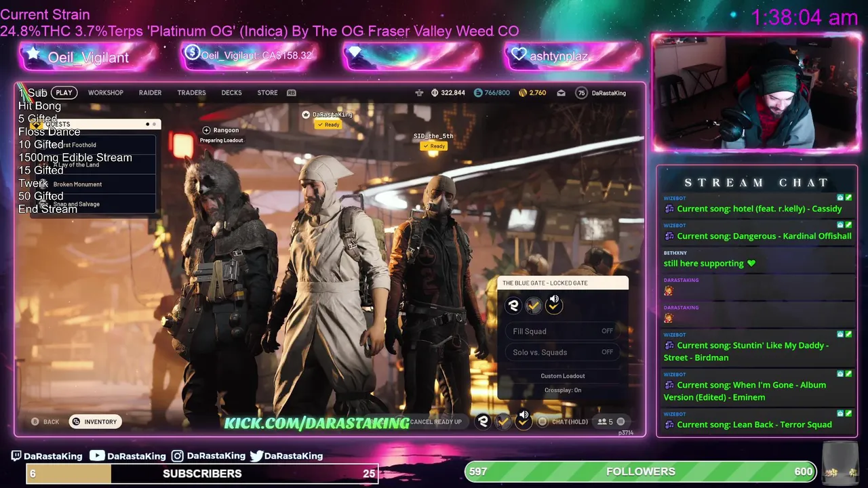This screenshot has height=488, width=868.
Task: Click the Oeil_Vigilant star banner
Action: pyautogui.click(x=88, y=57)
